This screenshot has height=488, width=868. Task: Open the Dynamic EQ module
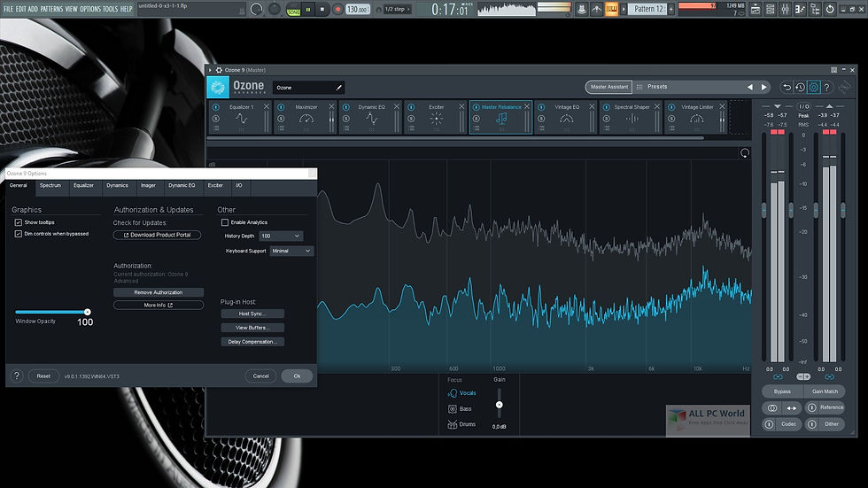click(x=371, y=119)
